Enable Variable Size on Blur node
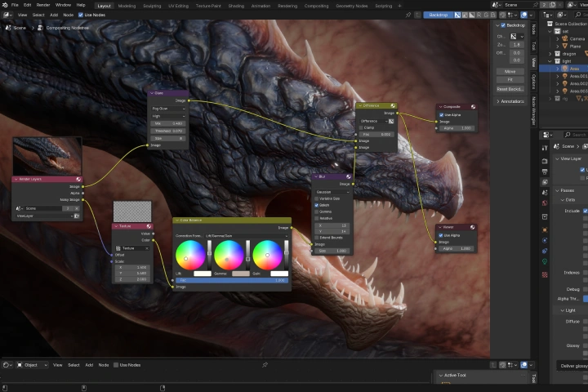 (317, 198)
